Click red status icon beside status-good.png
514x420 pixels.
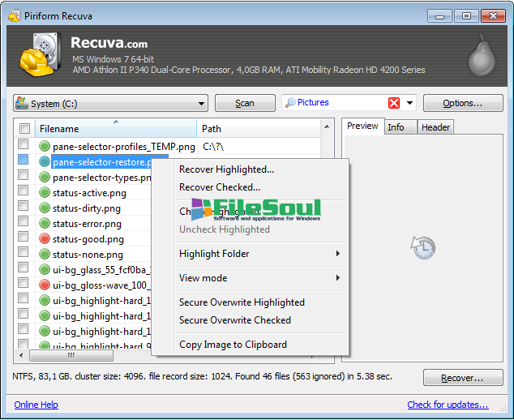coord(45,239)
